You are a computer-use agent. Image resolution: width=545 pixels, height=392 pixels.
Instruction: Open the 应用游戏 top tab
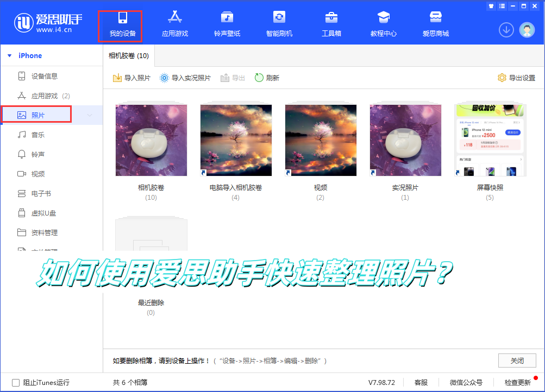(x=175, y=24)
